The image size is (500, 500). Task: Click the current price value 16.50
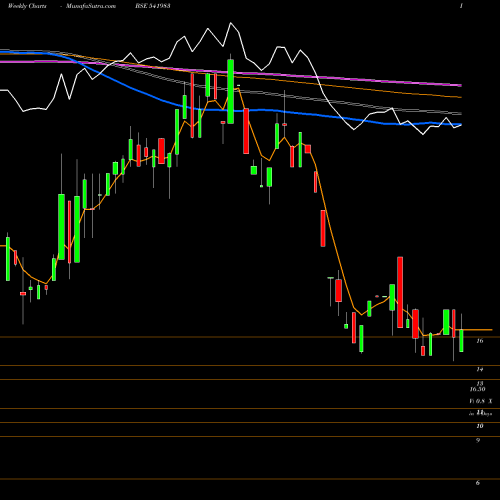(477, 389)
